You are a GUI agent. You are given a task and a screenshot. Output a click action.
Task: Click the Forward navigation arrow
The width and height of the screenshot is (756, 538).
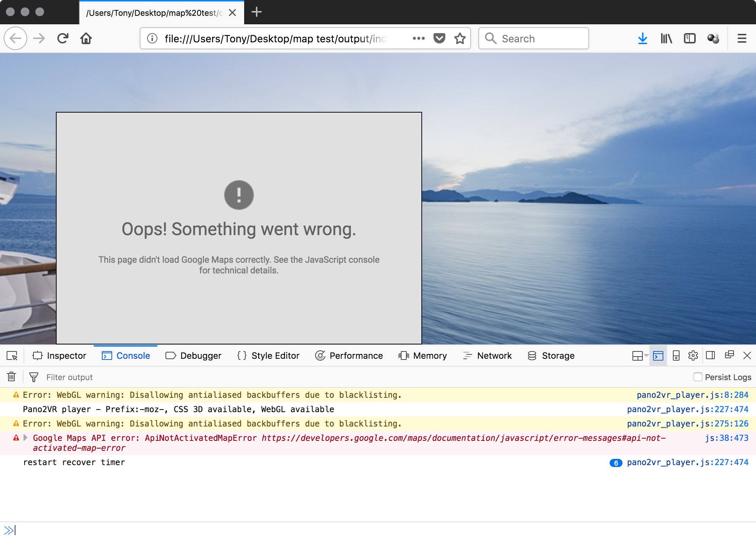pos(39,38)
